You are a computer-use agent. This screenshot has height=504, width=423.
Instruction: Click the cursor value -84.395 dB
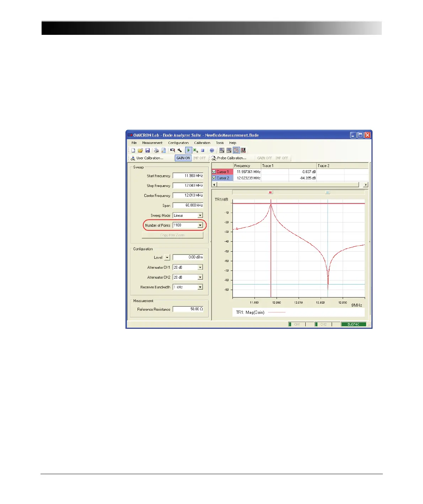pyautogui.click(x=307, y=178)
